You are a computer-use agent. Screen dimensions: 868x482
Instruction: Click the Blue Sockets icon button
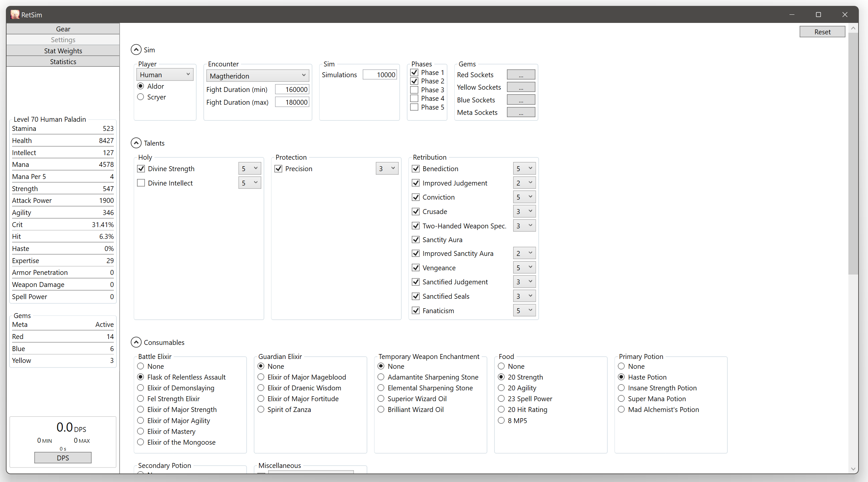point(520,100)
